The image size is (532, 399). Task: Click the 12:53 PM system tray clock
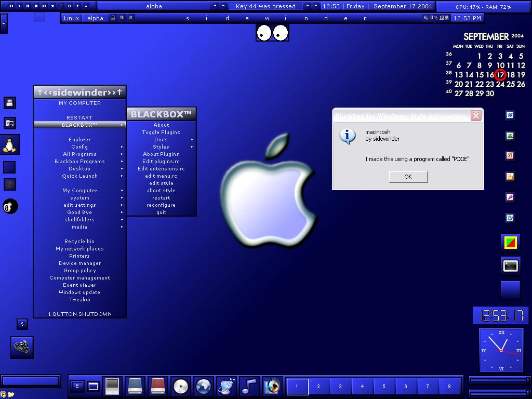tap(467, 18)
